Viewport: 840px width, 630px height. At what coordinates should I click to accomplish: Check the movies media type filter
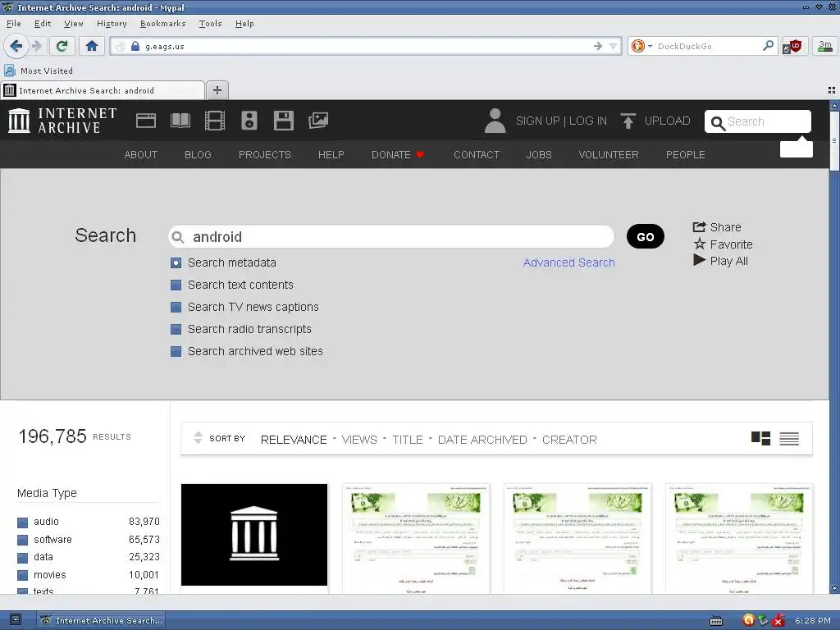22,575
